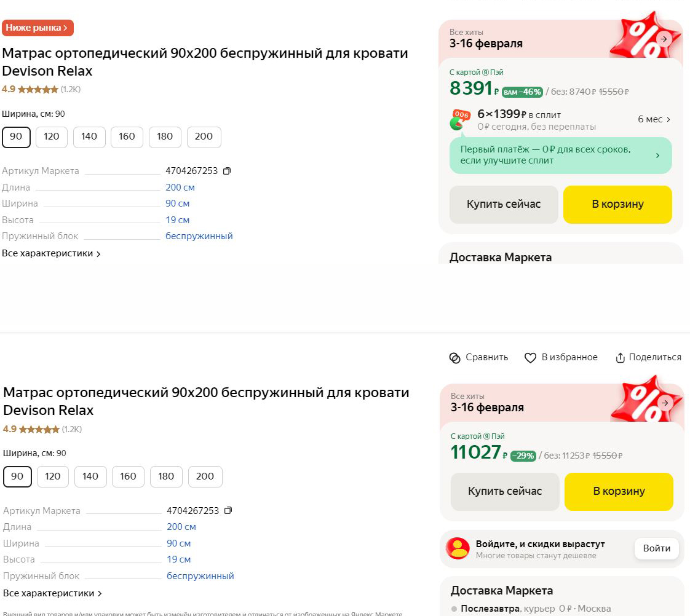
Task: Open the Ниже рынка badge
Action: click(38, 28)
